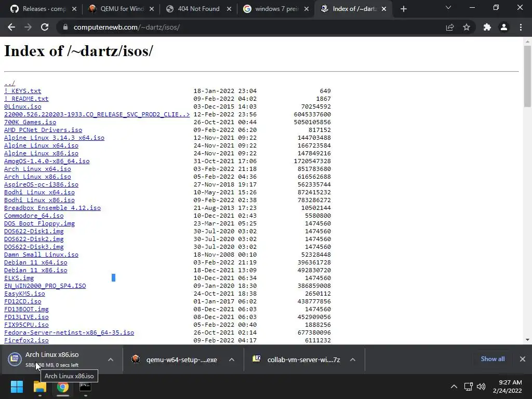Show all downloads
The height and width of the screenshot is (399, 532).
493,359
